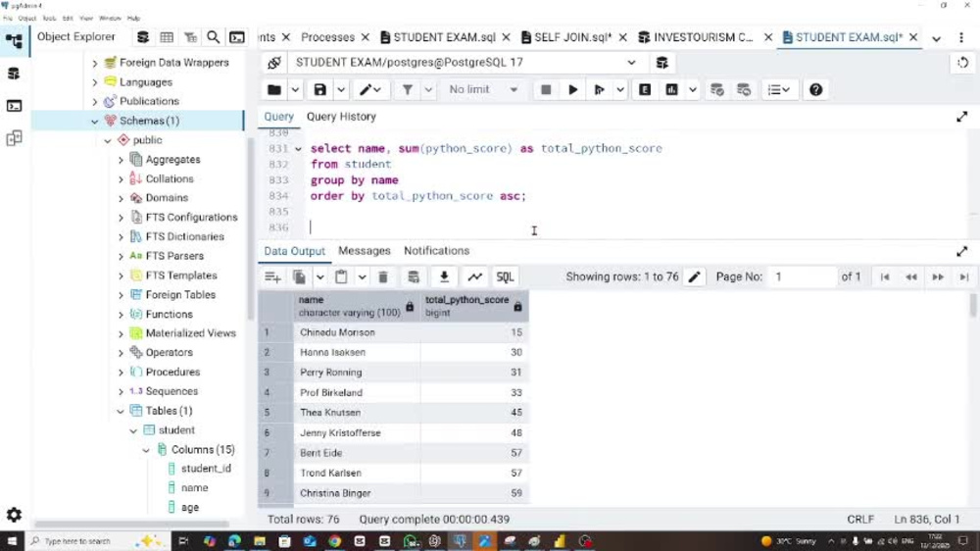Open the connection selector dropdown
Viewport: 980px width, 551px height.
tap(631, 63)
